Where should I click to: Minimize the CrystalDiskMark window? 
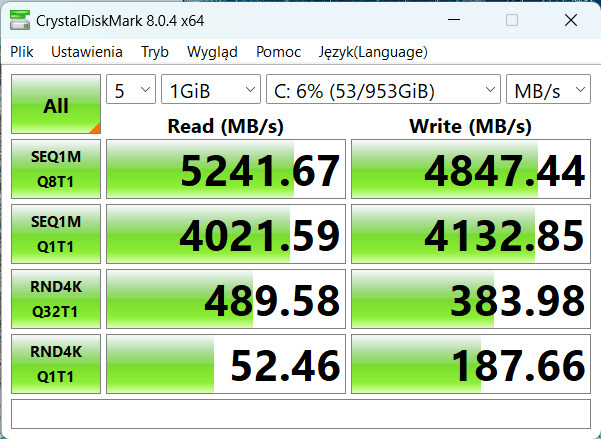click(454, 20)
